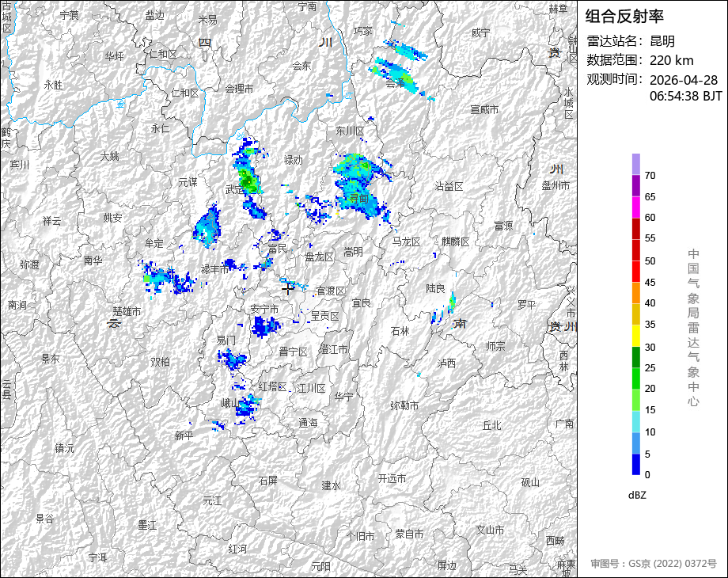Click the 峨山 map label
The height and width of the screenshot is (578, 728).
point(229,403)
